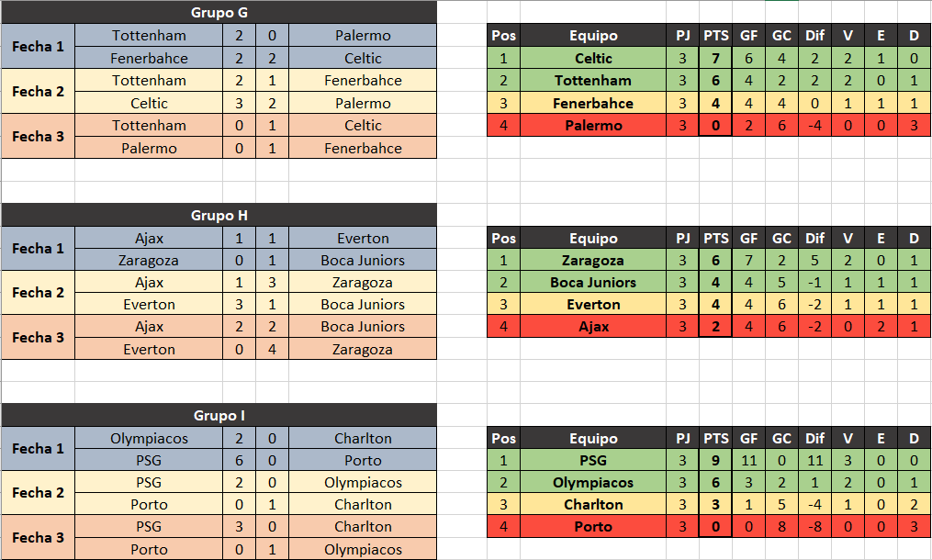Select PSG in Grupo I standings

coord(593,461)
